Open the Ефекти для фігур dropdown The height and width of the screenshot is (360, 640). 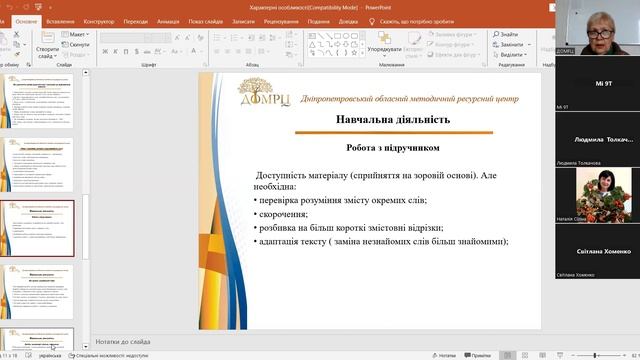[453, 54]
